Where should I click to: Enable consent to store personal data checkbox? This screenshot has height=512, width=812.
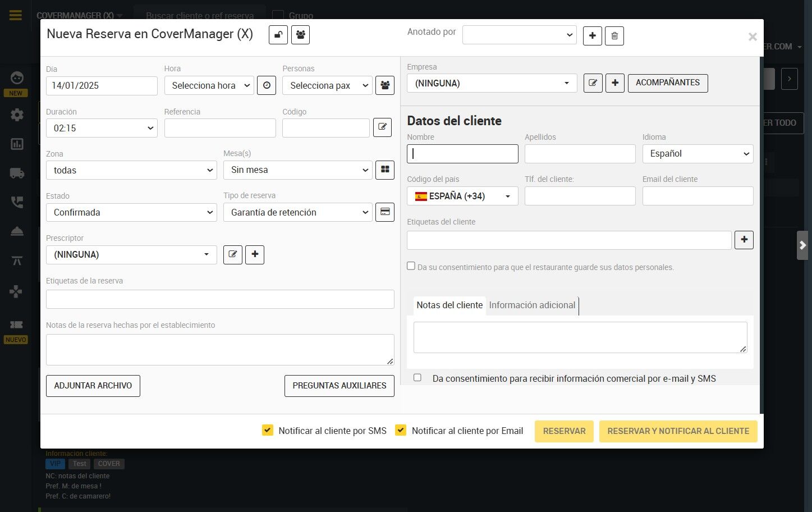point(411,266)
